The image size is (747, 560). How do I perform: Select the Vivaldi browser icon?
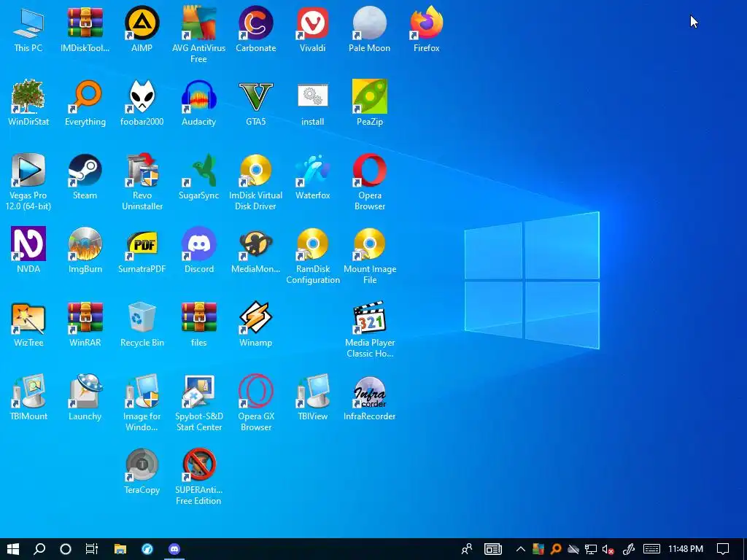(x=312, y=29)
